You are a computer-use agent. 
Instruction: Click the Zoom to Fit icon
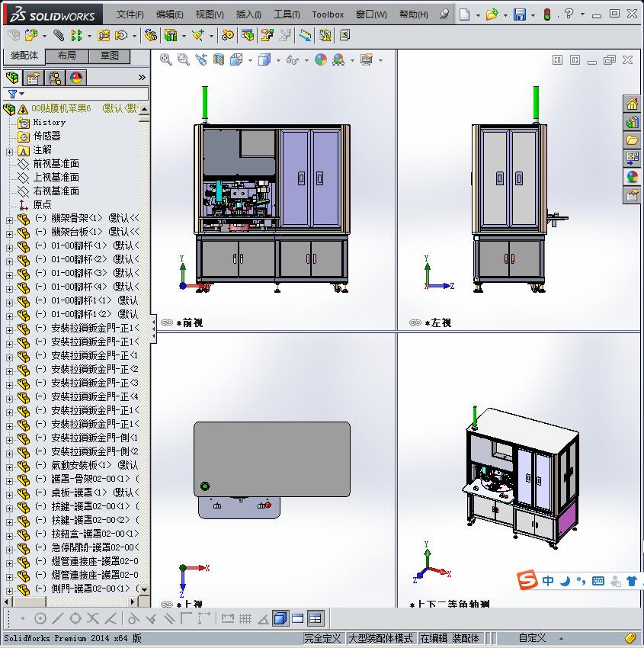tap(166, 60)
